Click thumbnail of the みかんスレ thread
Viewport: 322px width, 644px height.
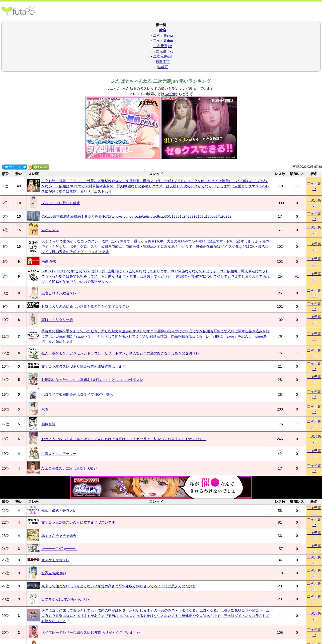(33, 230)
